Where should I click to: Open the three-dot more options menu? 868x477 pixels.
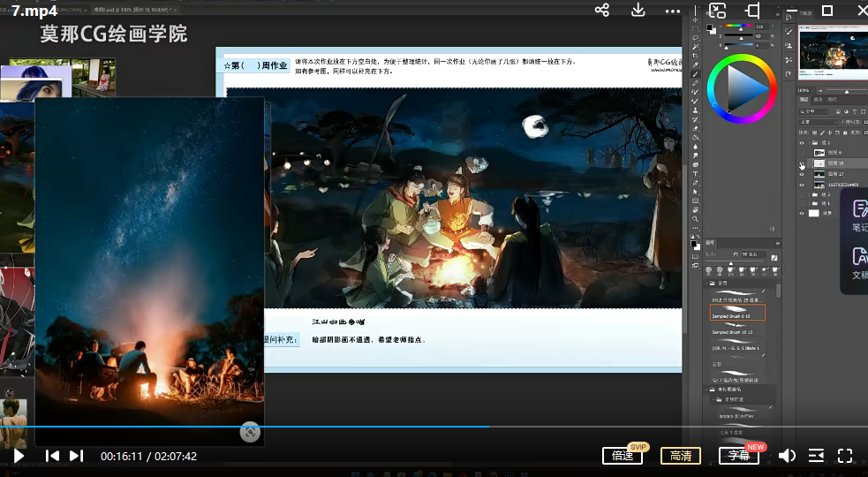(x=673, y=11)
